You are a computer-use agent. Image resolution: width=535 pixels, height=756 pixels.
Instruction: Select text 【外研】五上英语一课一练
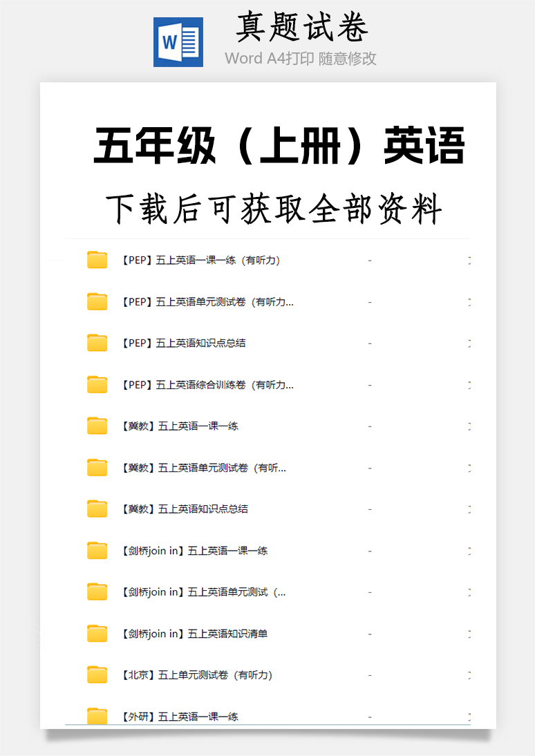(x=180, y=717)
